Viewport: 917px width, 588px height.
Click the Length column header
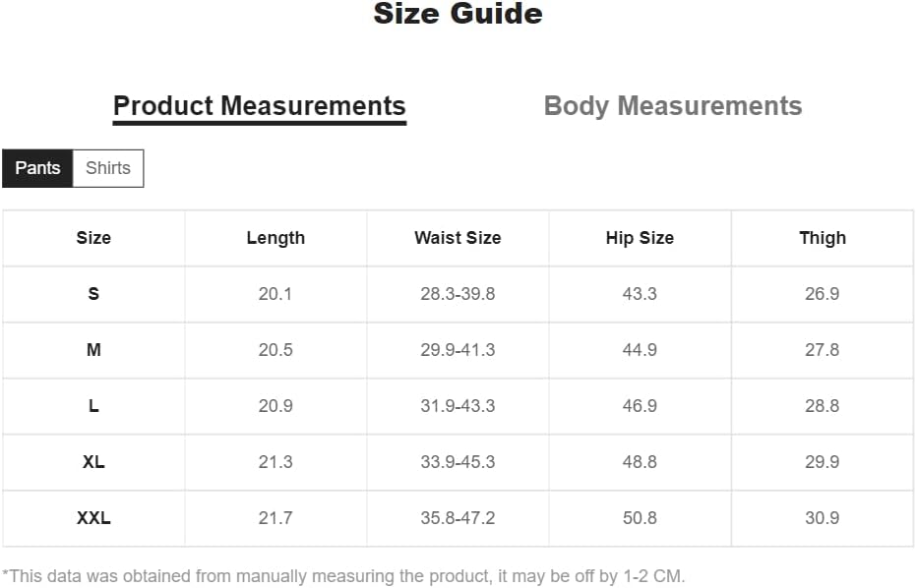pyautogui.click(x=275, y=238)
